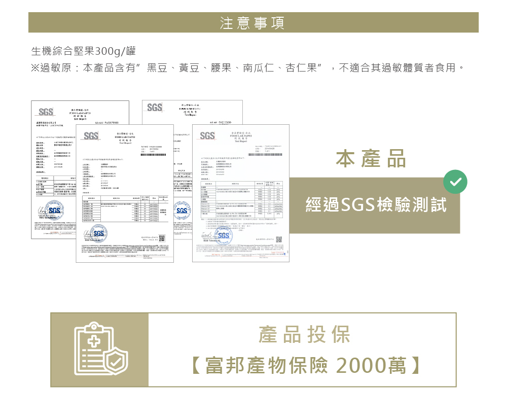The image size is (507, 420).
Task: Click the SGS logo on the rightmost certificate
Action: point(207,136)
